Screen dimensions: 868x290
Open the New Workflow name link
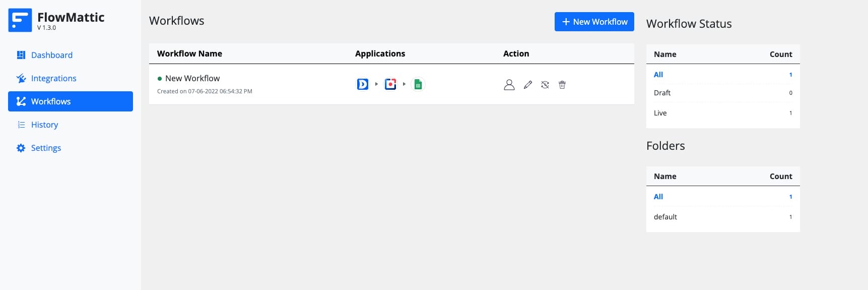pos(192,78)
